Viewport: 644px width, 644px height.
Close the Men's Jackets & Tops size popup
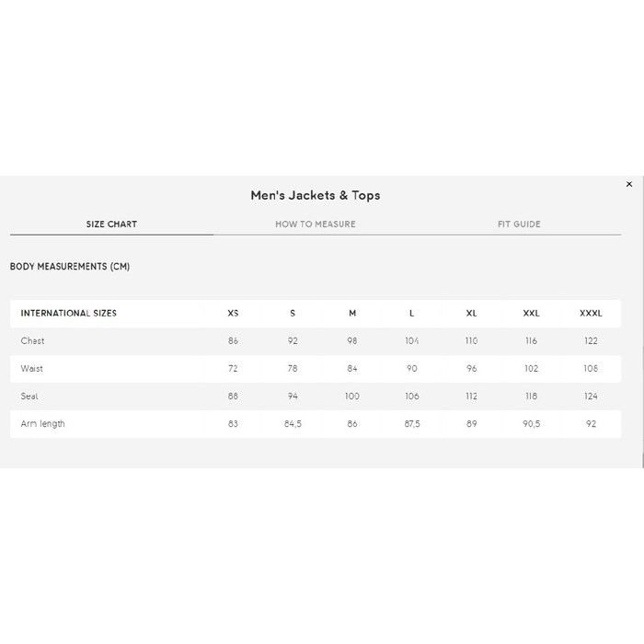pos(629,184)
